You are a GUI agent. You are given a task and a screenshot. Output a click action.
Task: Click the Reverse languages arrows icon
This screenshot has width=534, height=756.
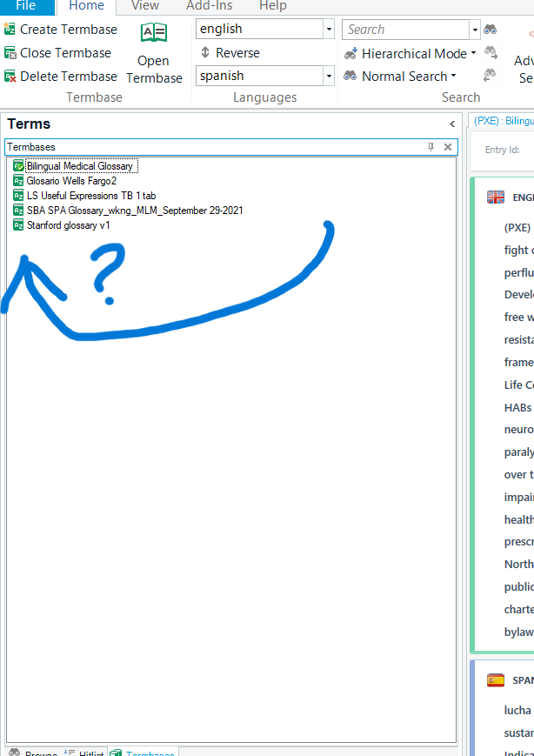[205, 52]
